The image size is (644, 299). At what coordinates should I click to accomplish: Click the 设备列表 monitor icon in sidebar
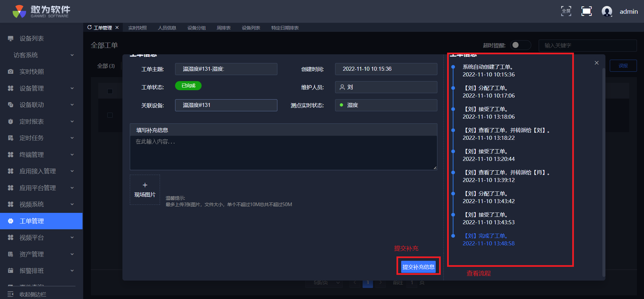click(x=11, y=39)
